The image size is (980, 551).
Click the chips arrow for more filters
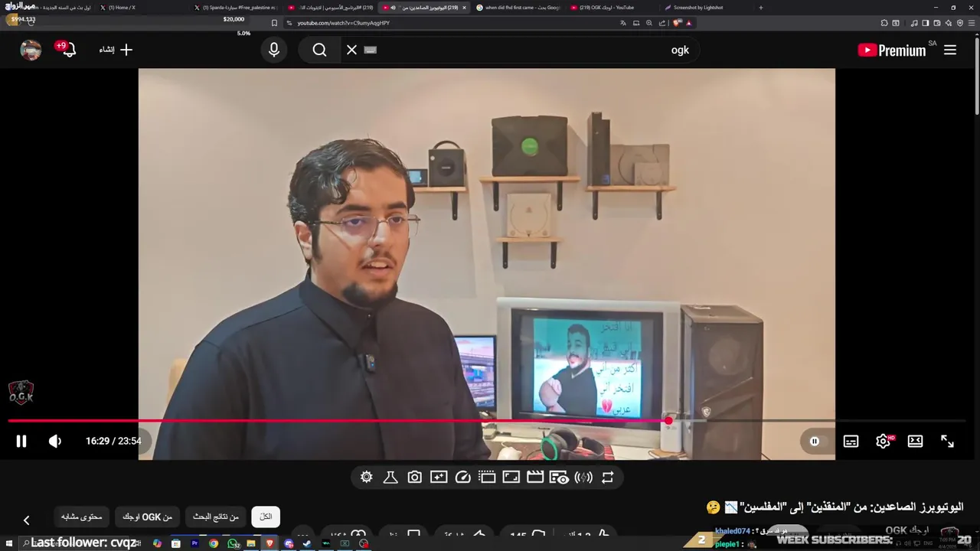pos(26,520)
